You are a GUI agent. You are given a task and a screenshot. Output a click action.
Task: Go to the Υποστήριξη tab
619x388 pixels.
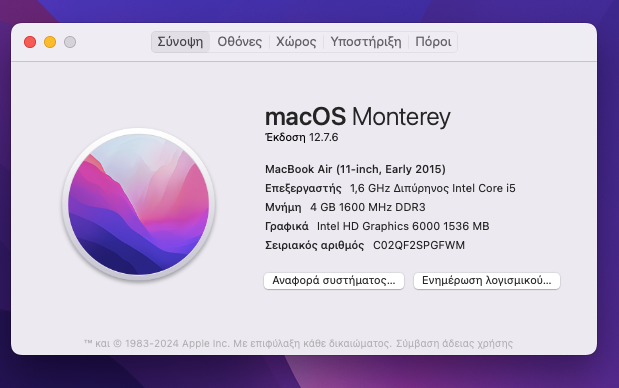tap(366, 42)
